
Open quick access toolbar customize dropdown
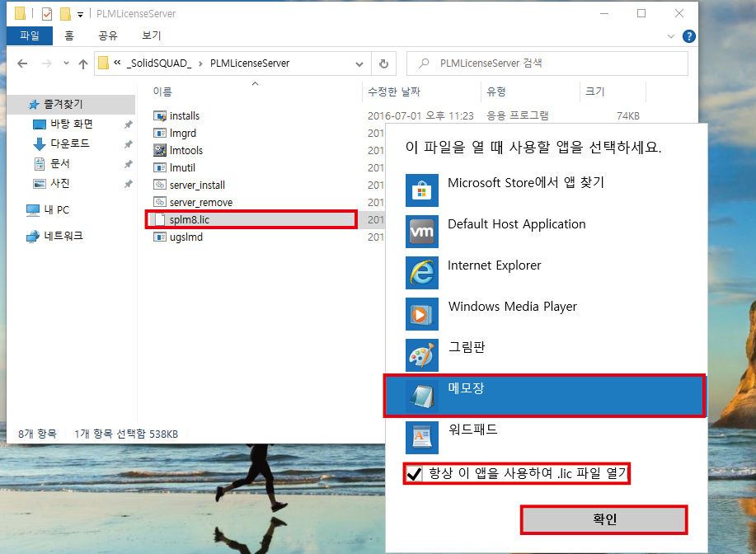(x=81, y=15)
